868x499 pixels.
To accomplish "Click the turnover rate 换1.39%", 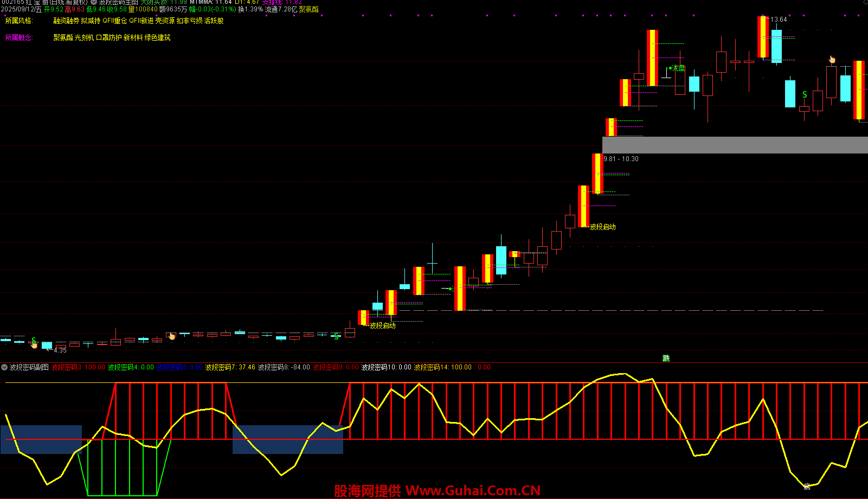I will [250, 9].
